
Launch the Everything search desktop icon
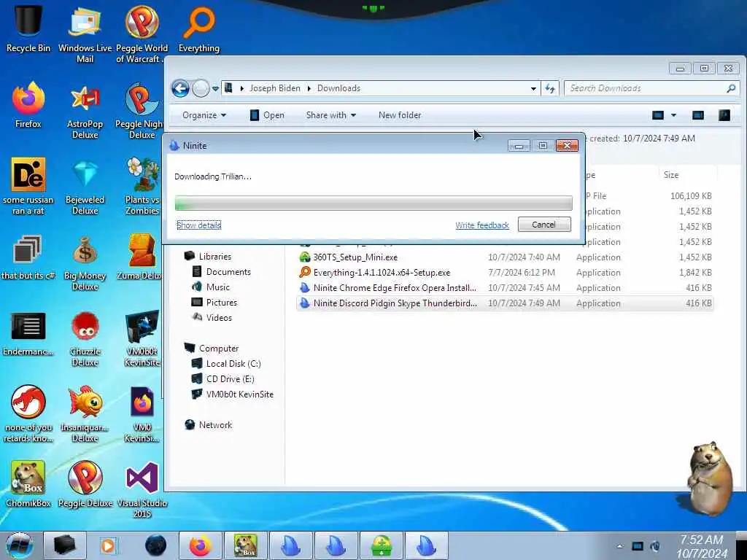pyautogui.click(x=198, y=28)
